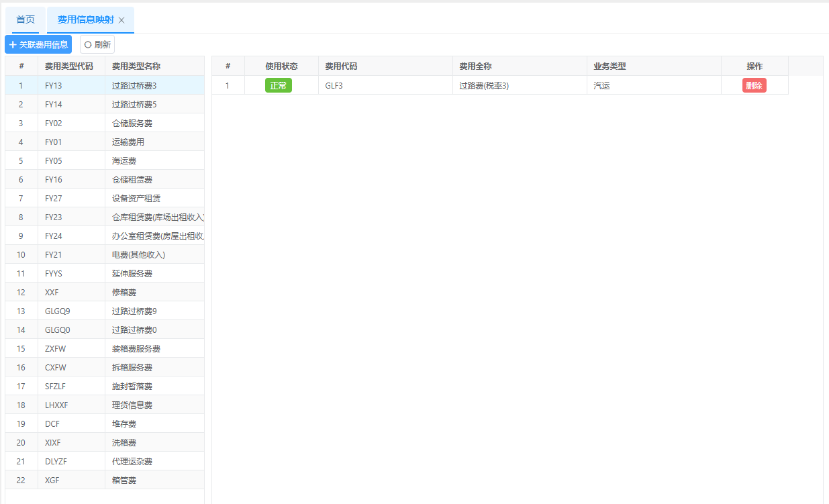Pick the FY27 设备资产租赁 row
Image resolution: width=829 pixels, height=504 pixels.
point(136,199)
